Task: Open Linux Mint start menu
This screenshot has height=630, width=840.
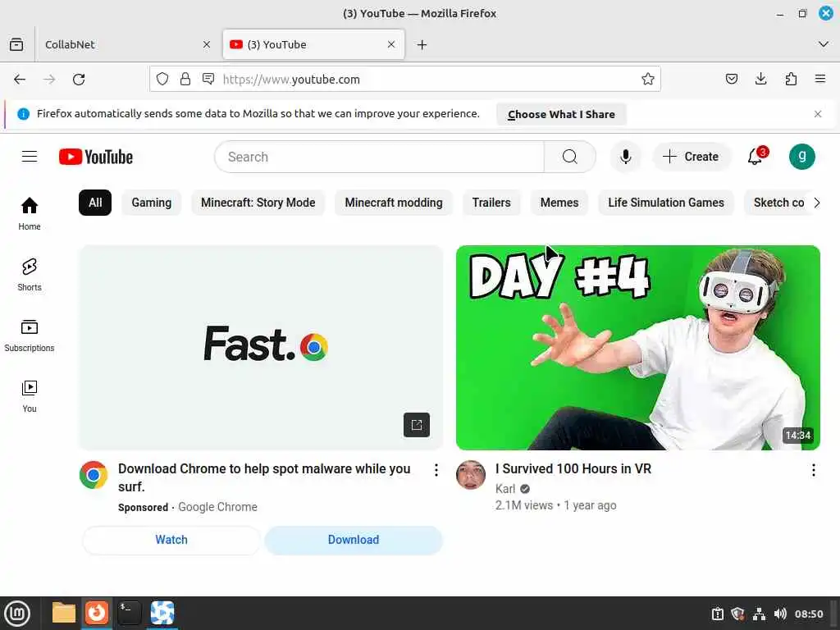Action: pos(17,613)
